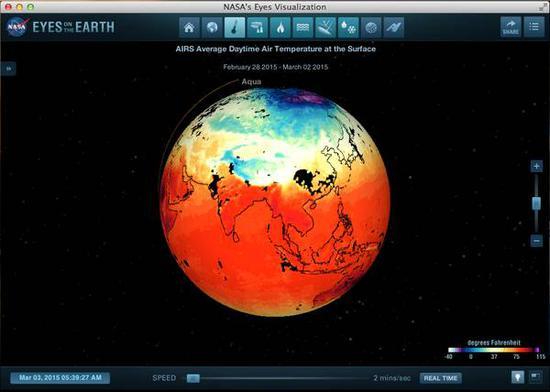
Task: Select the water and ice icon
Action: (348, 27)
